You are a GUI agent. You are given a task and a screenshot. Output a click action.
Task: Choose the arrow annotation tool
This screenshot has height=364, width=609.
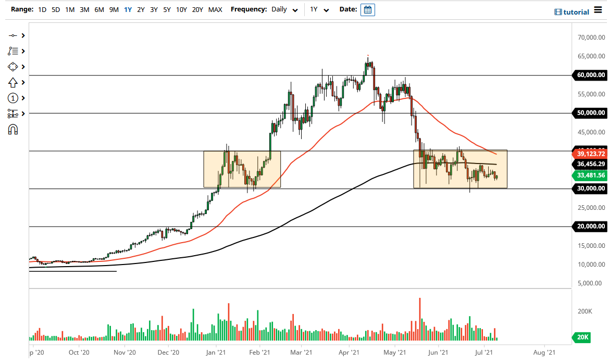[x=14, y=82]
